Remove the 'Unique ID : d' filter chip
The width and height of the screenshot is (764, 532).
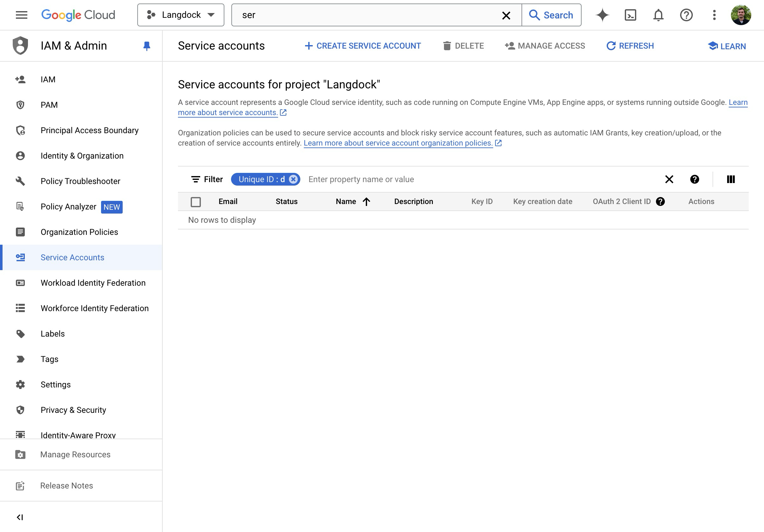pos(293,179)
